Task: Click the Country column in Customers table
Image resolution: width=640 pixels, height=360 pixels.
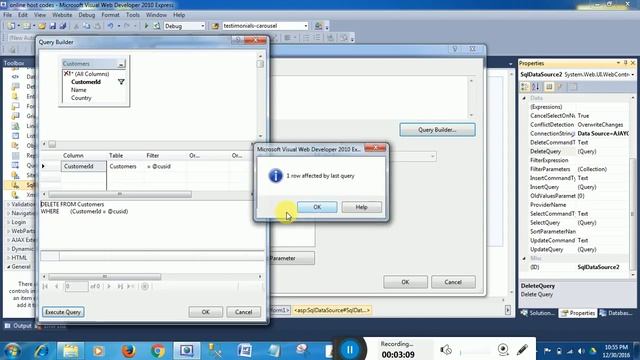Action: pos(81,98)
